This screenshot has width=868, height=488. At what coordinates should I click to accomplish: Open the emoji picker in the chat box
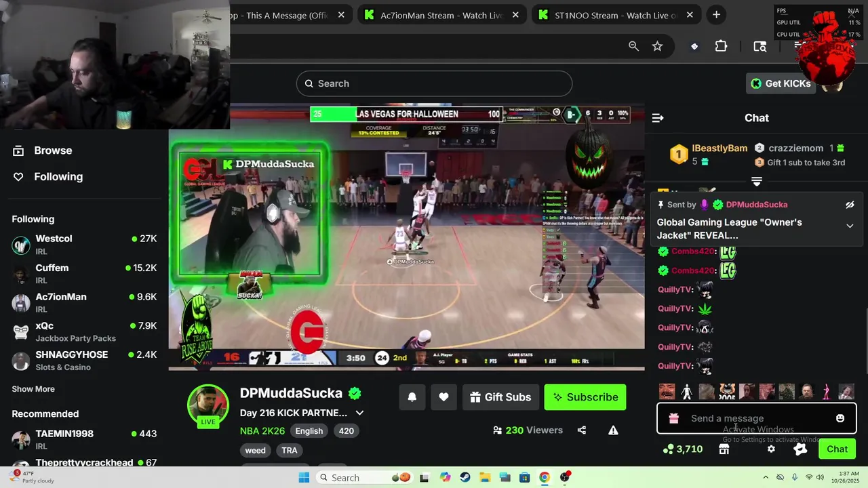(x=840, y=418)
